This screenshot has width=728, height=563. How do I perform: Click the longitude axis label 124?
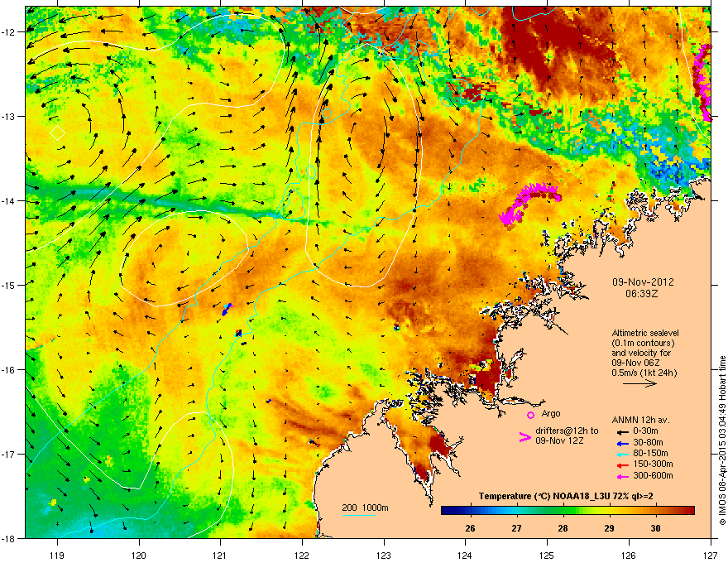tap(465, 555)
